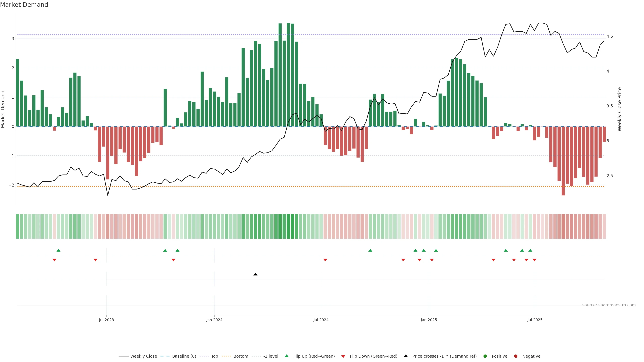The height and width of the screenshot is (362, 644).
Task: Click the leftmost green heatmap strip cell
Action: point(17,226)
